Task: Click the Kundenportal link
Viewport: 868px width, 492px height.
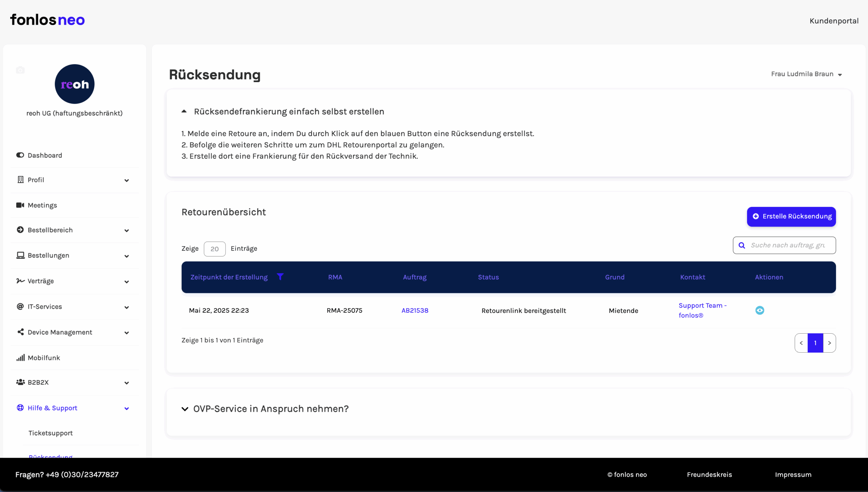Action: point(834,21)
